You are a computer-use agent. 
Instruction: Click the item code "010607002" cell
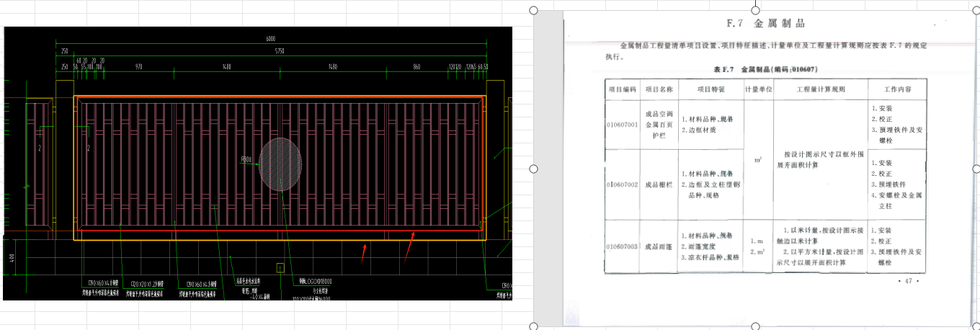point(622,185)
